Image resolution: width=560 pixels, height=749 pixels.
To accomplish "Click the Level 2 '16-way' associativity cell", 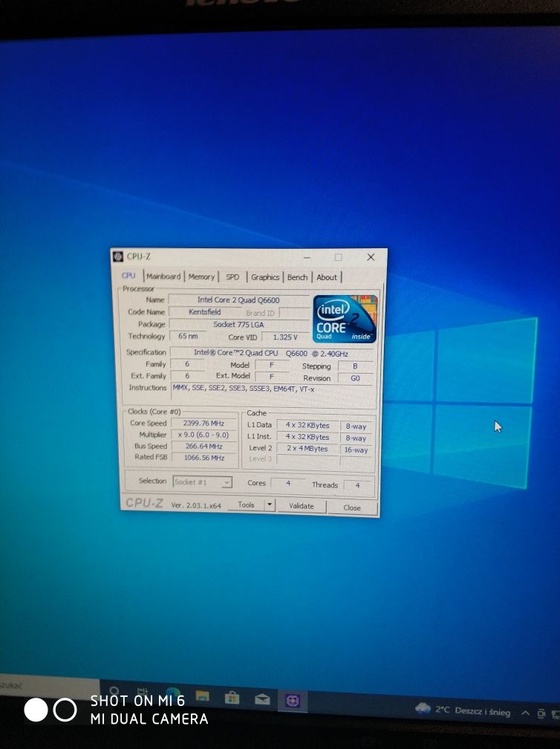I will pos(356,450).
